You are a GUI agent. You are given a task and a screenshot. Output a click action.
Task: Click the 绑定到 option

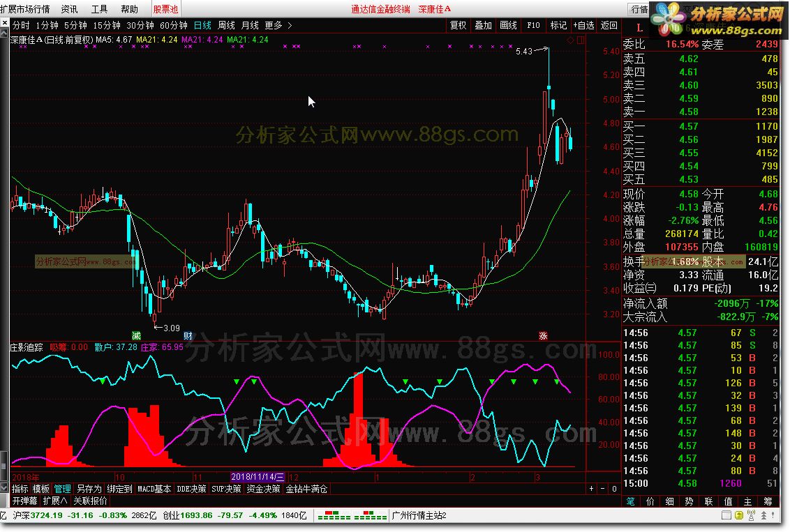click(119, 489)
